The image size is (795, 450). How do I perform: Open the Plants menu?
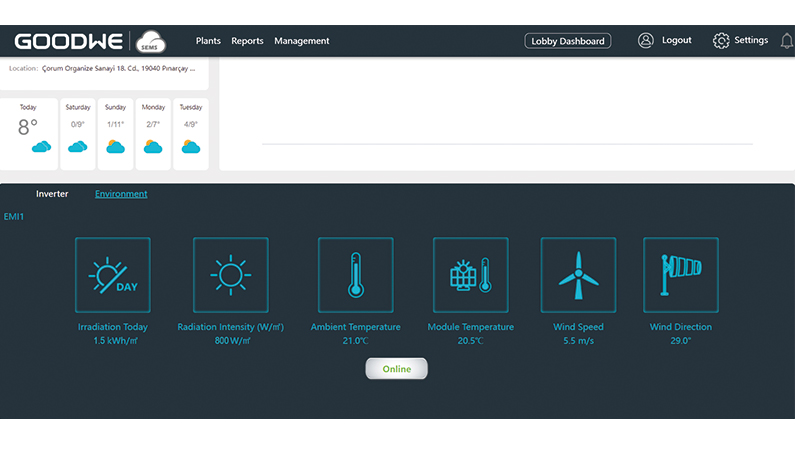(x=208, y=41)
